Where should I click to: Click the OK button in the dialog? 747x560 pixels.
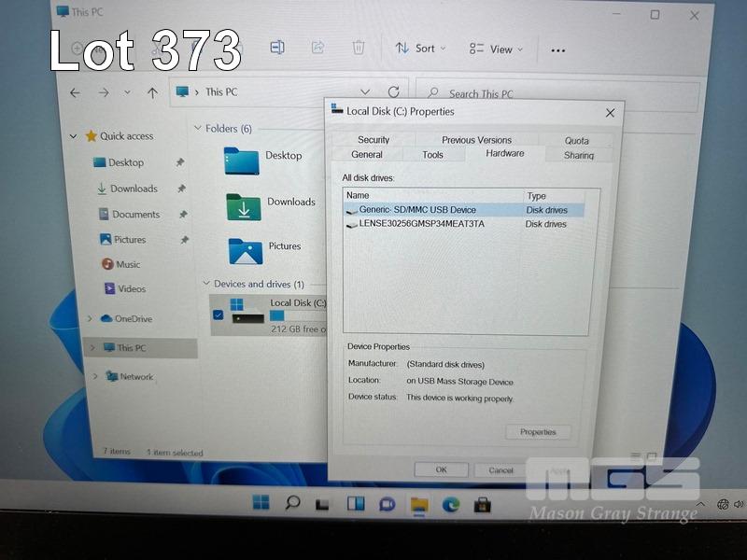441,470
